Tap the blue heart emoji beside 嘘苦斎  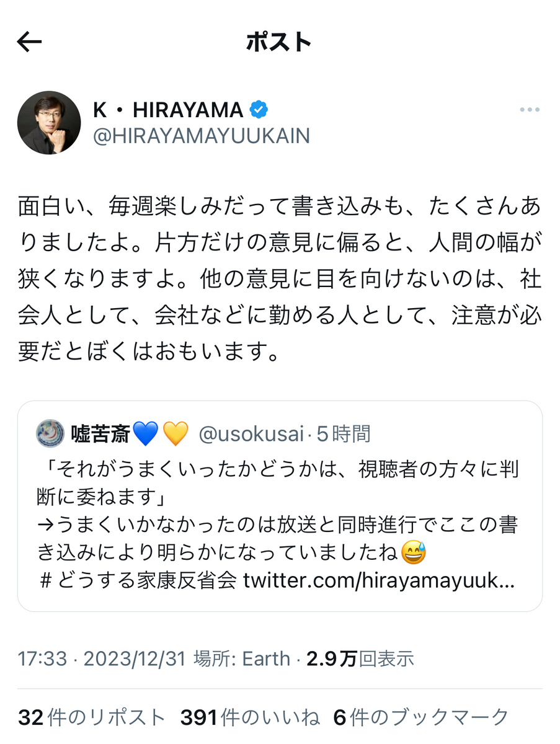pyautogui.click(x=146, y=434)
